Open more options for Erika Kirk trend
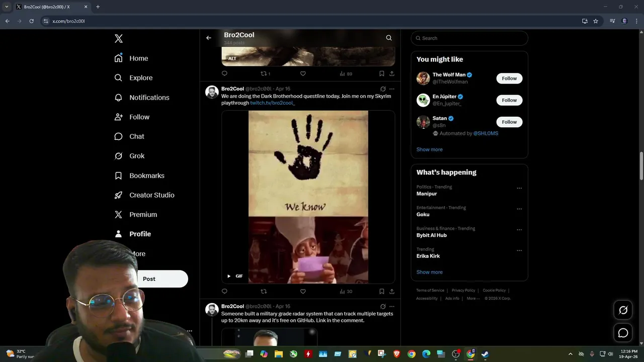The image size is (644, 362). click(519, 250)
